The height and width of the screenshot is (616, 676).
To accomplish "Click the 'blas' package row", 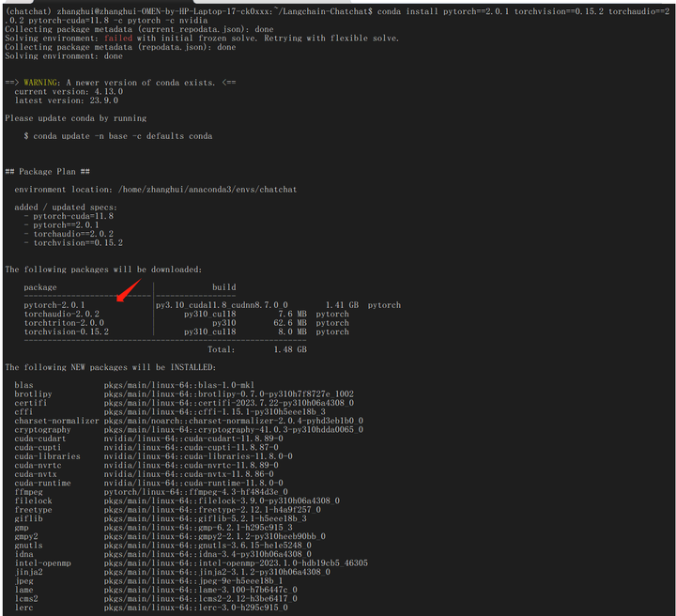I will click(134, 385).
